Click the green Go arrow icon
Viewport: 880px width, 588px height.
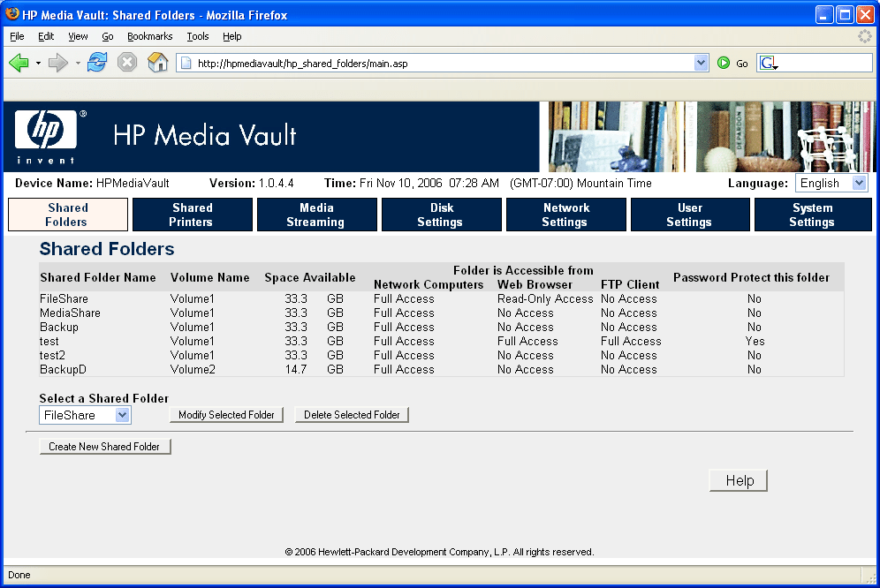(722, 63)
